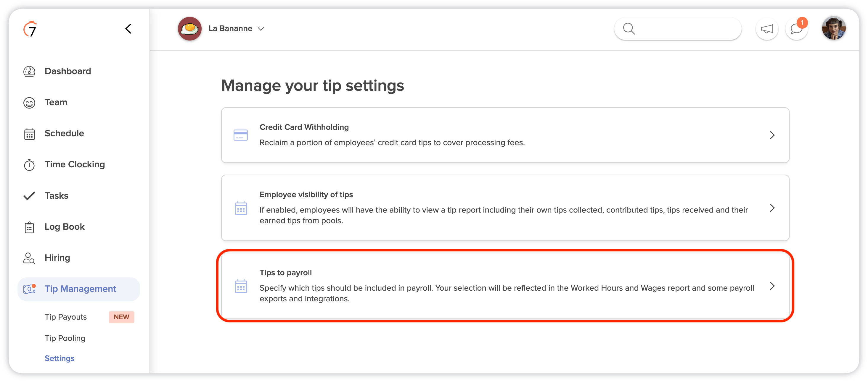The width and height of the screenshot is (868, 382).
Task: Click the La Bananne restaurant logo
Action: pos(189,29)
